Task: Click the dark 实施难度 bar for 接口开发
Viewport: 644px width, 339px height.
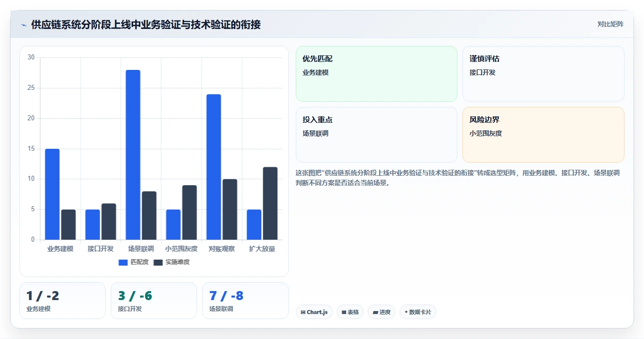Action: pyautogui.click(x=109, y=222)
